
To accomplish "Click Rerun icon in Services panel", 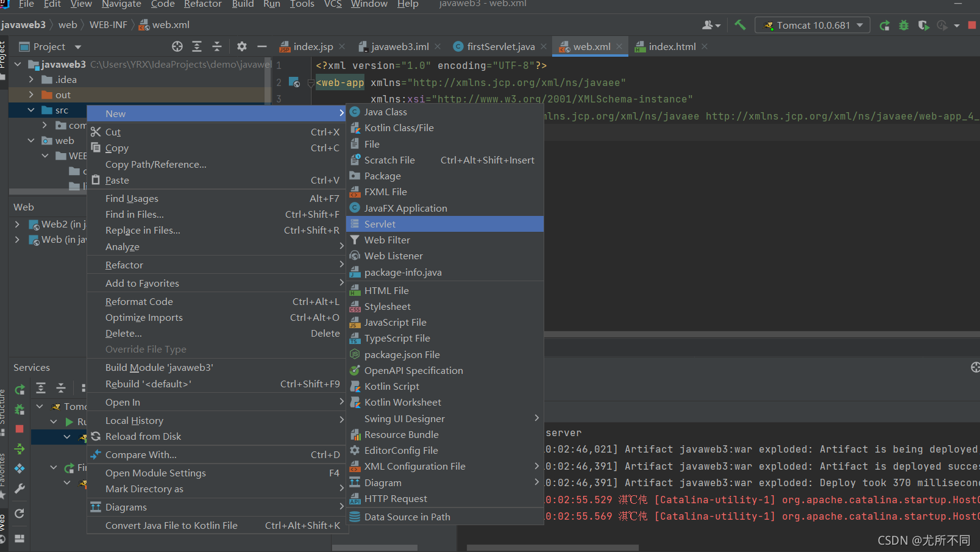I will pos(20,389).
